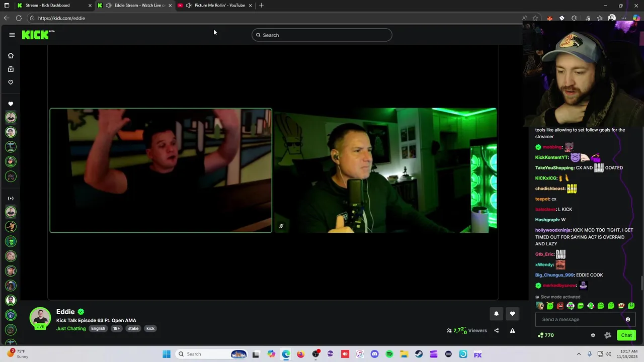
Task: Open a new browser tab
Action: point(261,6)
